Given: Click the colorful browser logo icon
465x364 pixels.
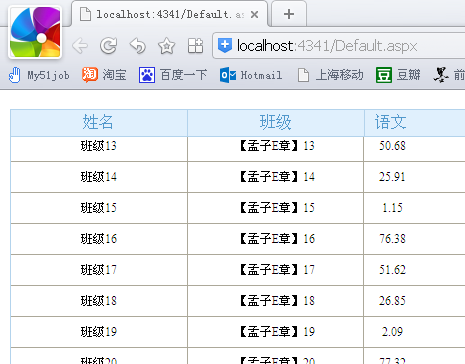Looking at the screenshot, I should (35, 32).
